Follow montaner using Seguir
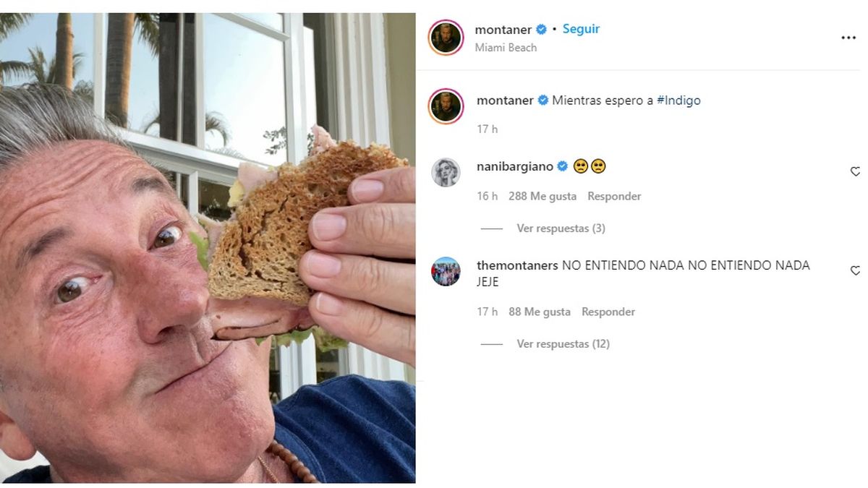Viewport: 868px width, 488px height. (x=581, y=29)
